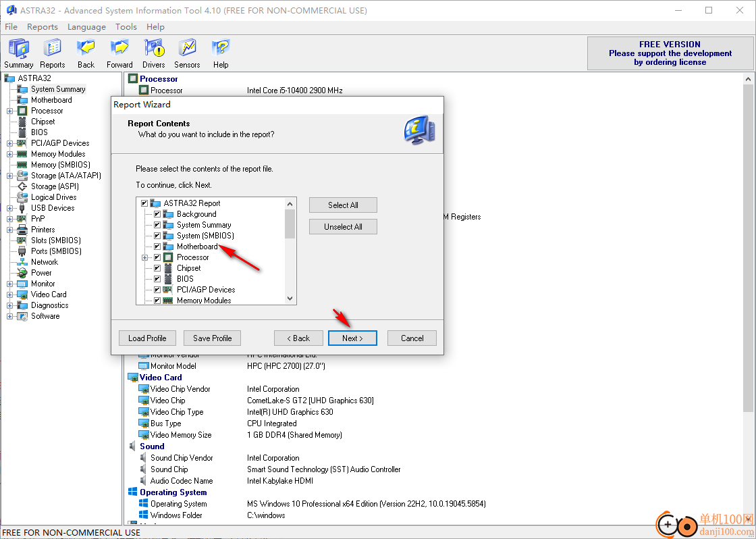Click Load Profile button
Image resolution: width=756 pixels, height=539 pixels.
(147, 338)
